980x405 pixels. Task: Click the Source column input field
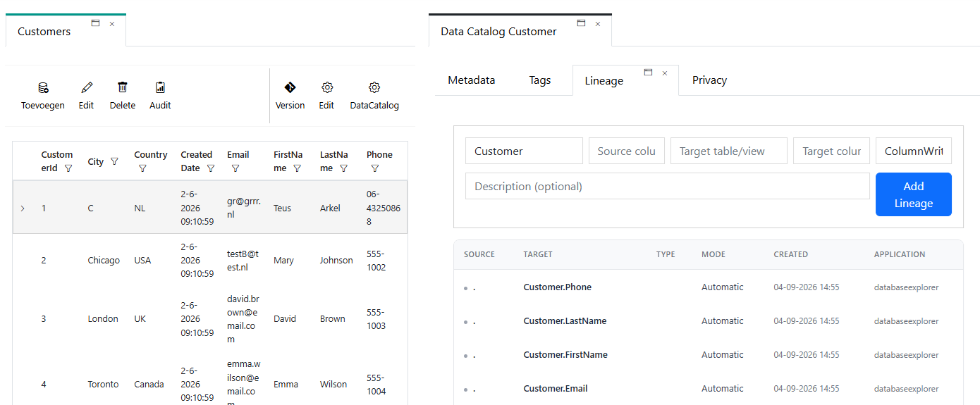[x=627, y=151]
